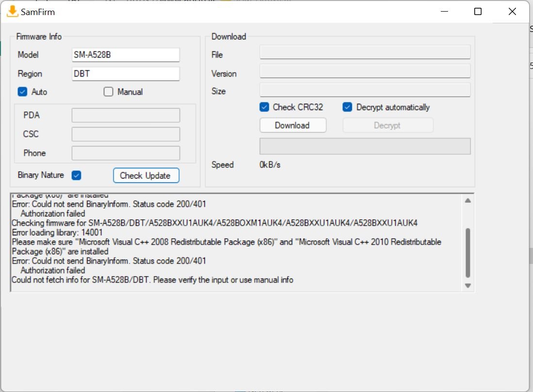
Task: Click the 'Checking firmware for SM-A528B/DBT' log line
Action: pyautogui.click(x=215, y=223)
